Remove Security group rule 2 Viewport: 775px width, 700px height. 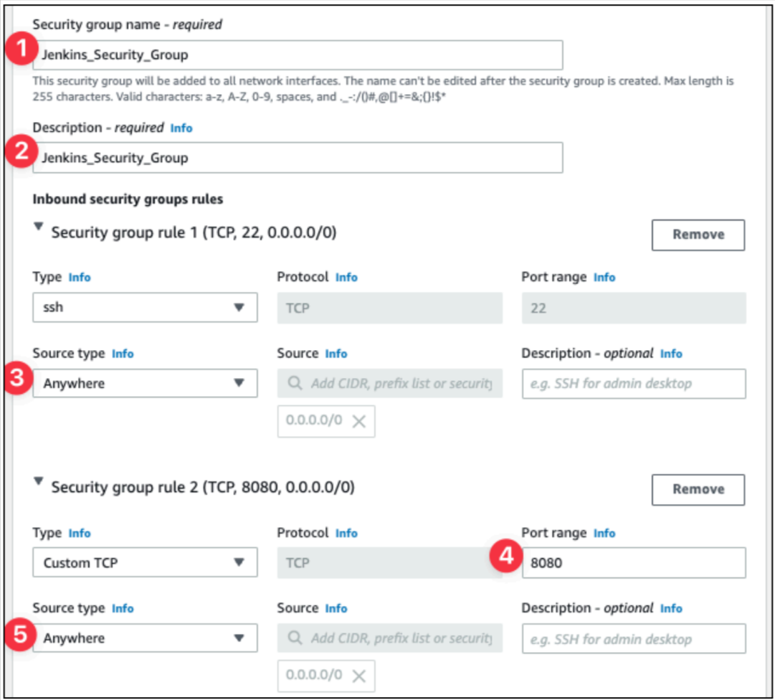point(698,489)
